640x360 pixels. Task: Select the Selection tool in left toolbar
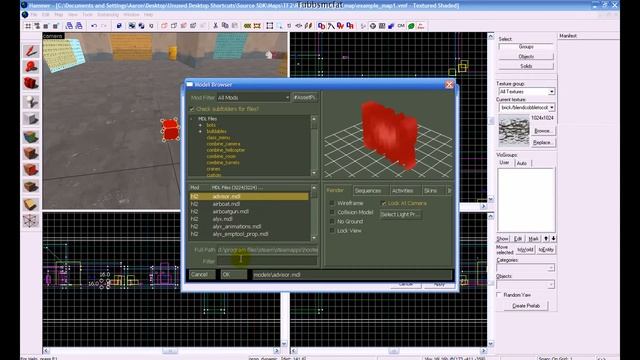coord(31,51)
